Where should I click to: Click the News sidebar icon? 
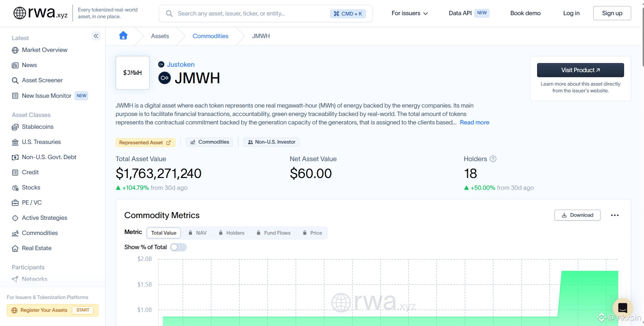click(x=15, y=65)
